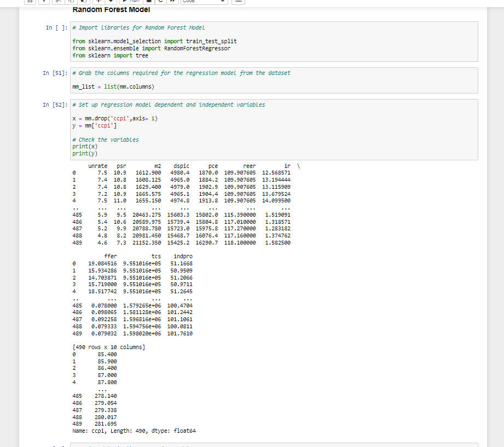Image resolution: width=504 pixels, height=447 pixels.
Task: Click the tcs column header in output
Action: coord(156,257)
